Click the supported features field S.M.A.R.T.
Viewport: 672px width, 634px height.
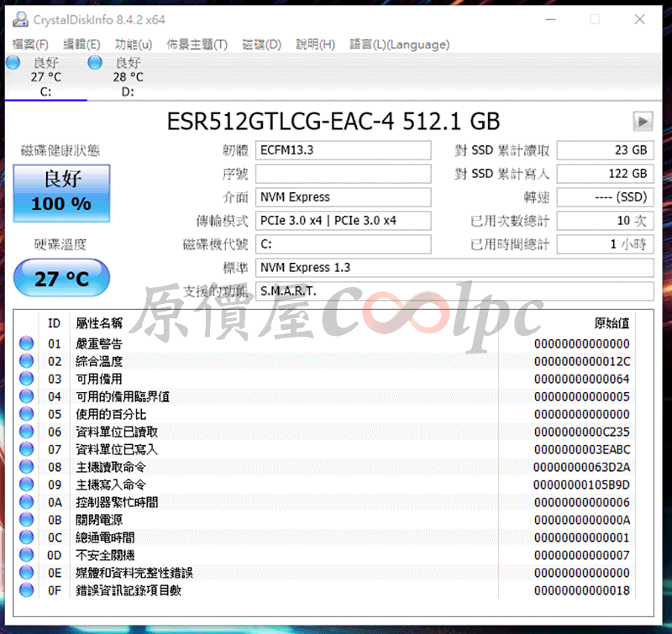[454, 291]
